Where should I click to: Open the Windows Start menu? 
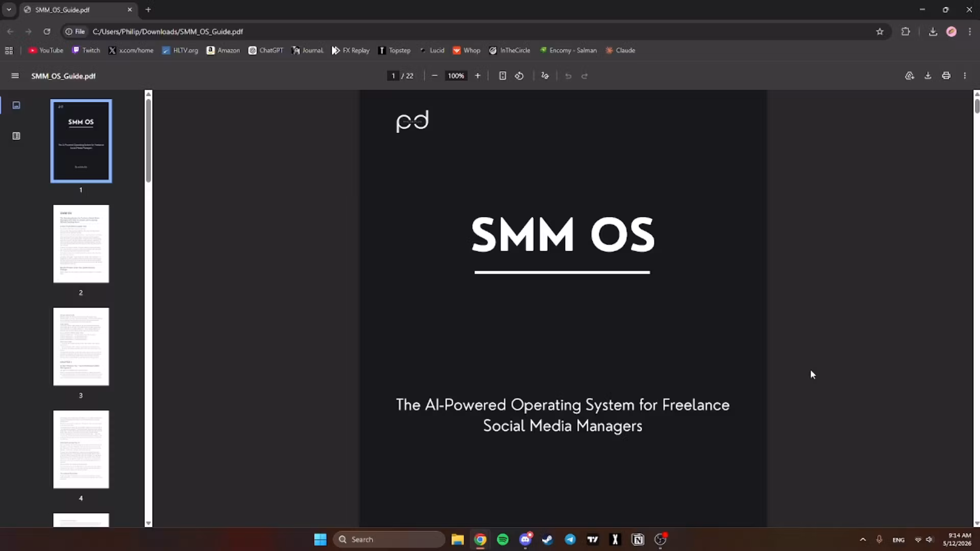[320, 539]
